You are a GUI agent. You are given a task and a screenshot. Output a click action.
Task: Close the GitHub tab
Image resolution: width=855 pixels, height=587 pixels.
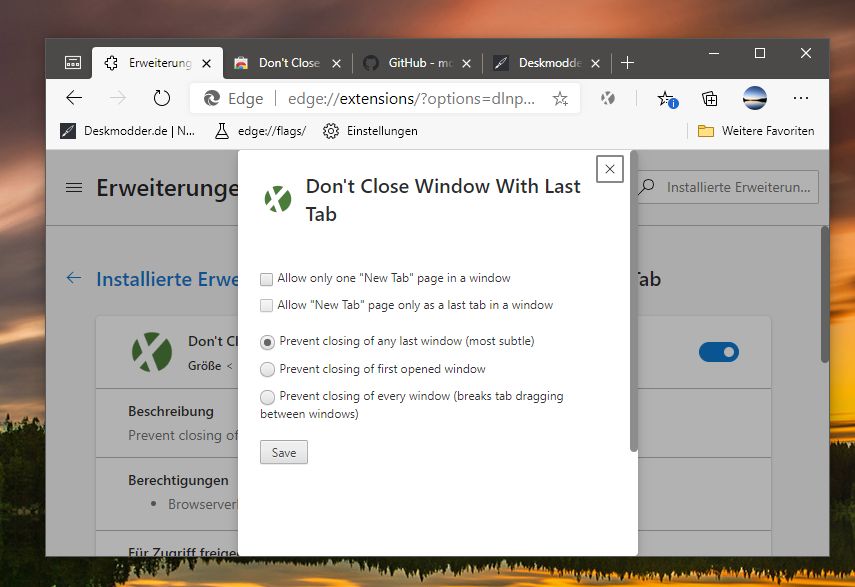[466, 64]
